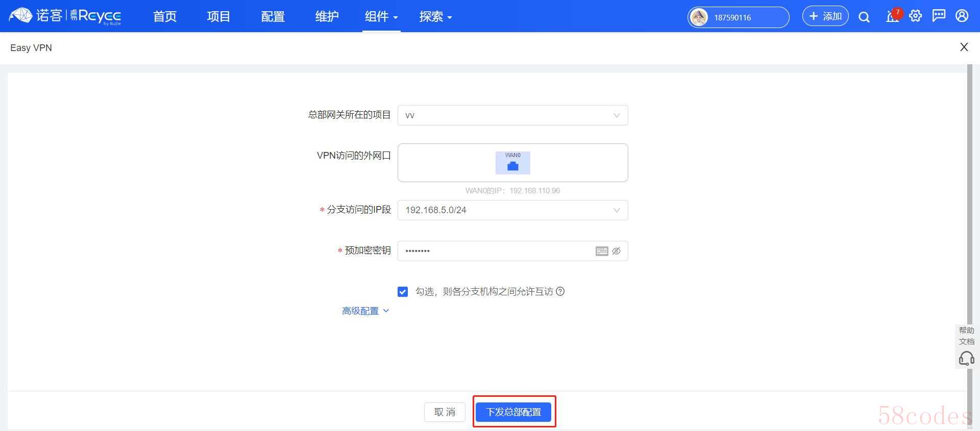The image size is (980, 431).
Task: Open the branch access IP segment dropdown
Action: tap(512, 210)
